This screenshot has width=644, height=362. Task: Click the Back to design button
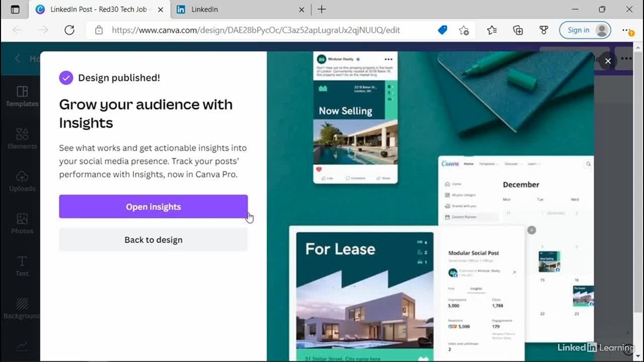[153, 240]
